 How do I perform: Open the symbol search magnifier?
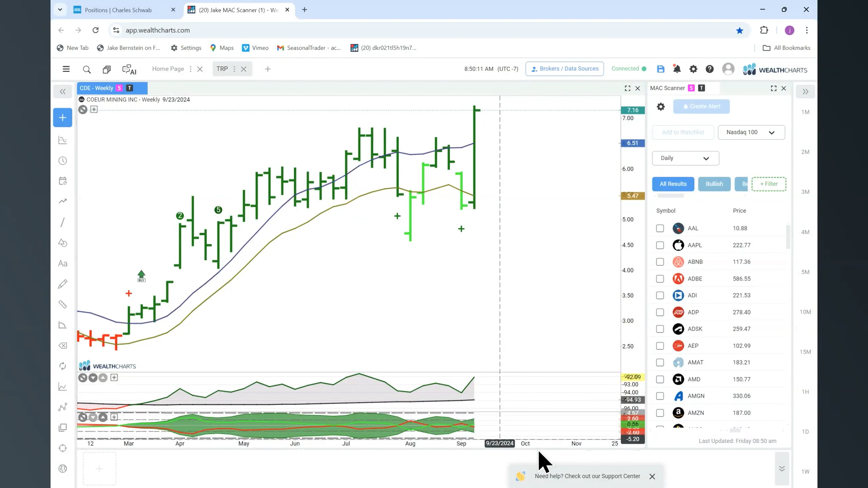click(87, 69)
